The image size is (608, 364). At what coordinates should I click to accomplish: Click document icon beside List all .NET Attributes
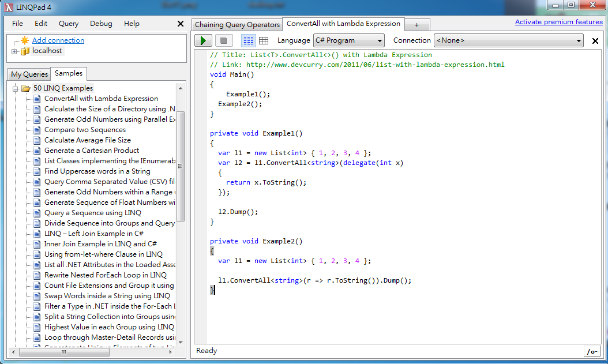(37, 265)
